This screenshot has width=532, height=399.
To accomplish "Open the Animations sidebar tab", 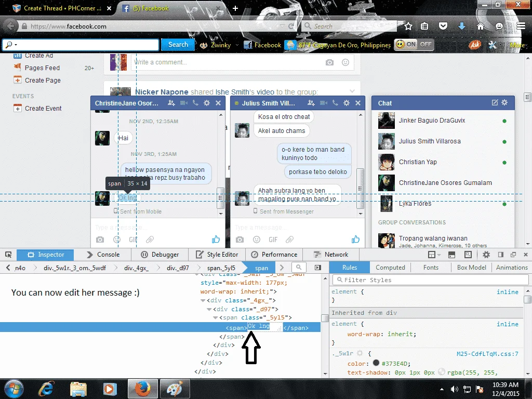I will pyautogui.click(x=512, y=268).
